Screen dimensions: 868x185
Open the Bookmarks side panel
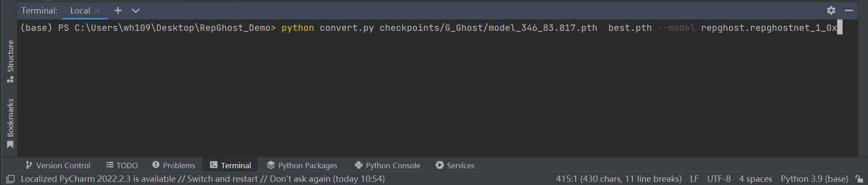pyautogui.click(x=10, y=123)
